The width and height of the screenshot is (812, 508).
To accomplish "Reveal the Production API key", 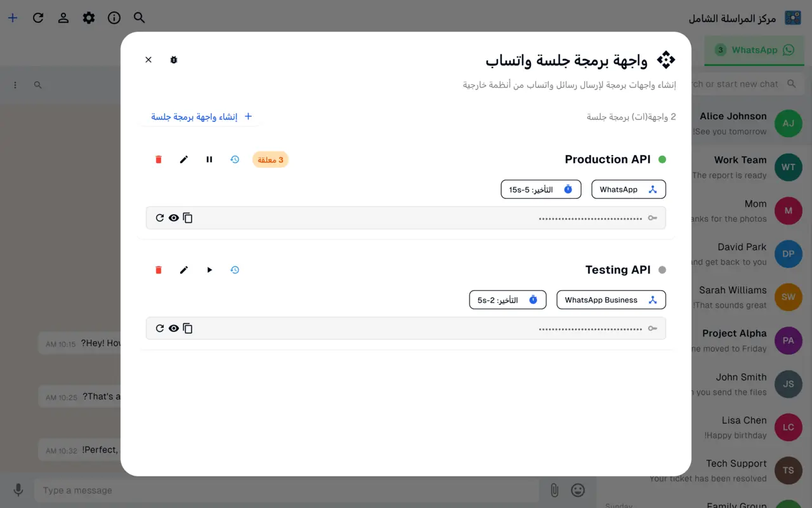I will click(174, 218).
